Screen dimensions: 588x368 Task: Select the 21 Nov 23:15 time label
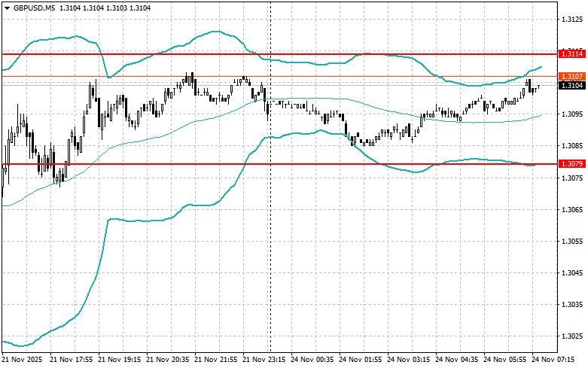pyautogui.click(x=264, y=360)
